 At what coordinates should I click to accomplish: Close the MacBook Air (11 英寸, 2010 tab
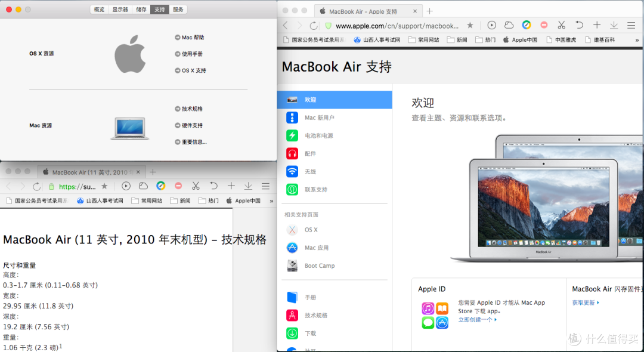[x=138, y=172]
